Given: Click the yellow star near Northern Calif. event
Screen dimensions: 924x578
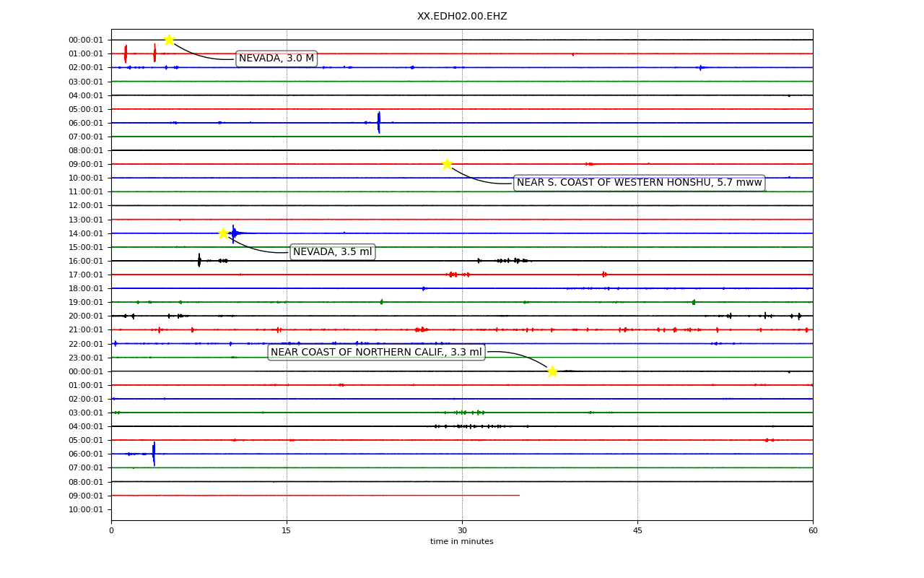Looking at the screenshot, I should tap(552, 371).
